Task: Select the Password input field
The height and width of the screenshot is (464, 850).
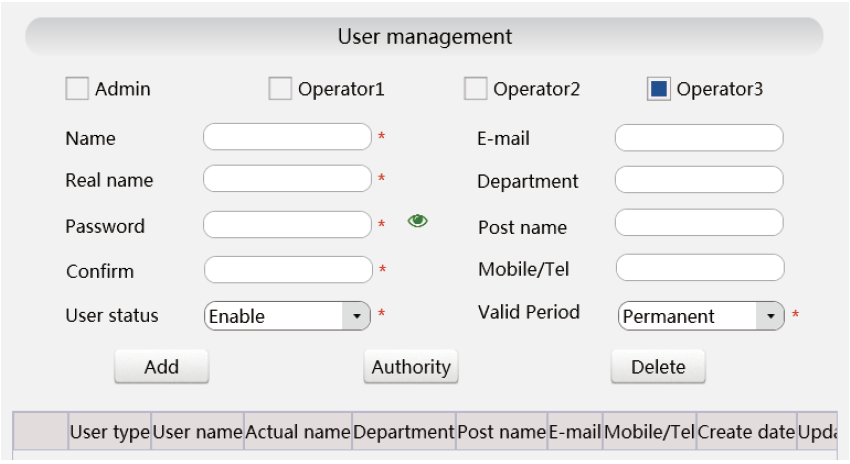Action: [x=287, y=224]
